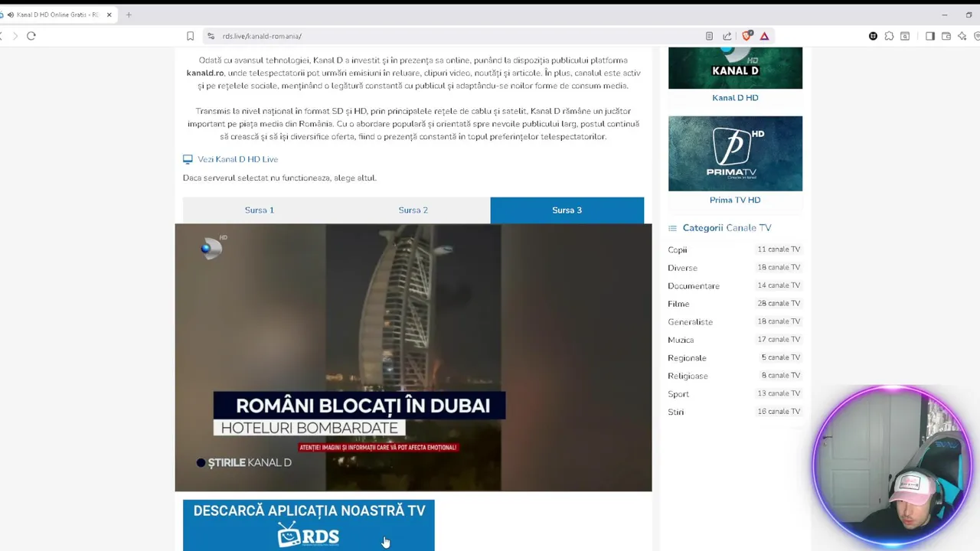Click the '28 canale TV' count text
This screenshot has width=980, height=551.
pos(779,304)
